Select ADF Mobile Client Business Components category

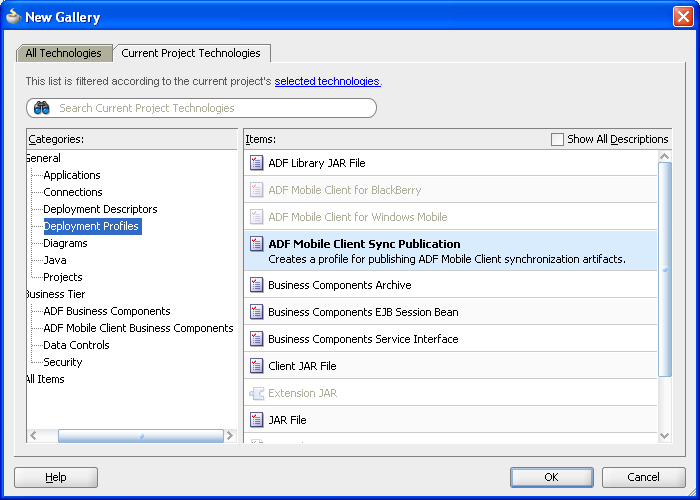pyautogui.click(x=138, y=328)
